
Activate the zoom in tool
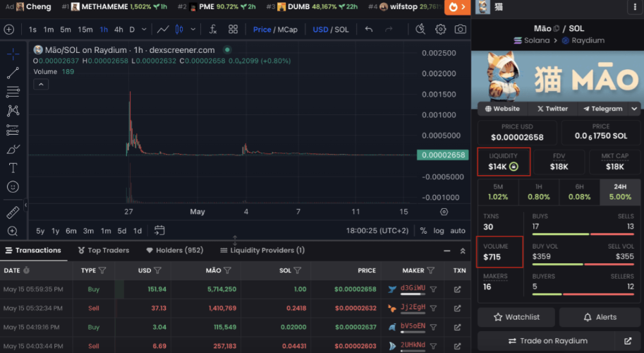[13, 231]
